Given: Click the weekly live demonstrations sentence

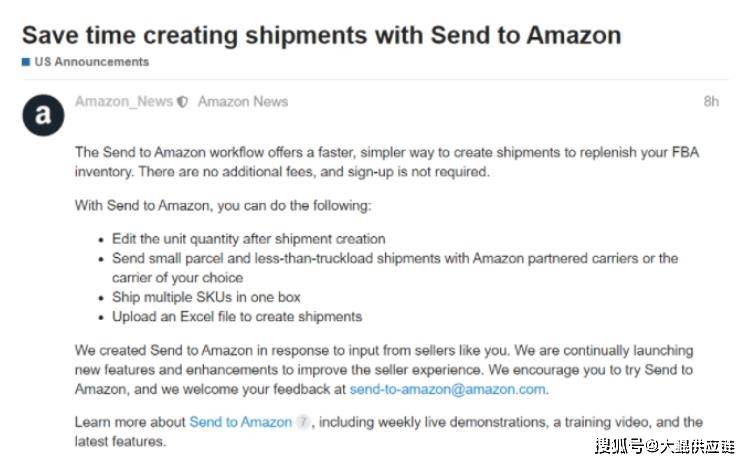Looking at the screenshot, I should [x=389, y=431].
